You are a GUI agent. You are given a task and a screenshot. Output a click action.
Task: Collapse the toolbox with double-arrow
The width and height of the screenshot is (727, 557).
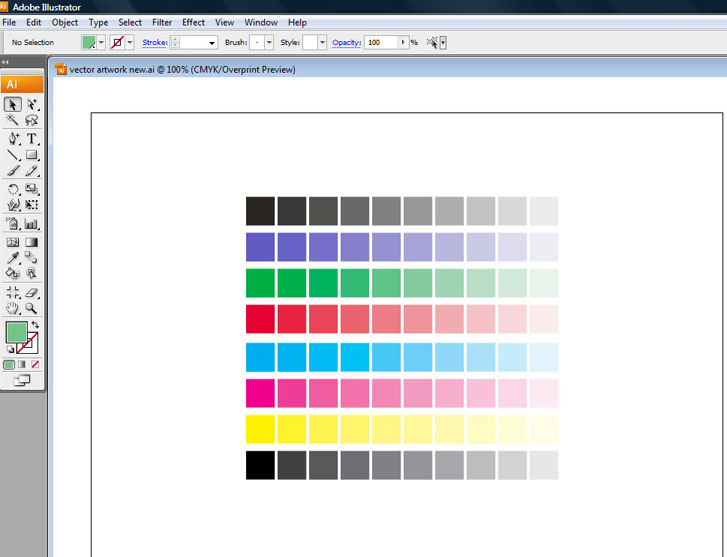5,62
